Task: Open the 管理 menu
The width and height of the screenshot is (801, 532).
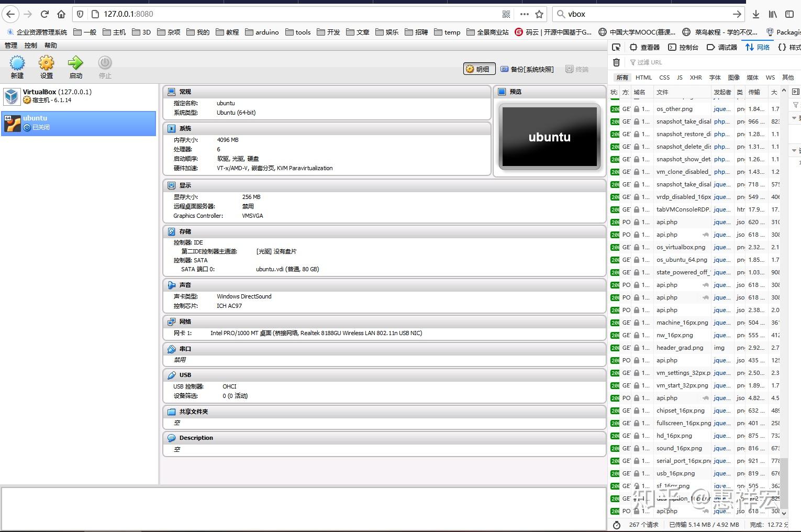Action: 10,45
